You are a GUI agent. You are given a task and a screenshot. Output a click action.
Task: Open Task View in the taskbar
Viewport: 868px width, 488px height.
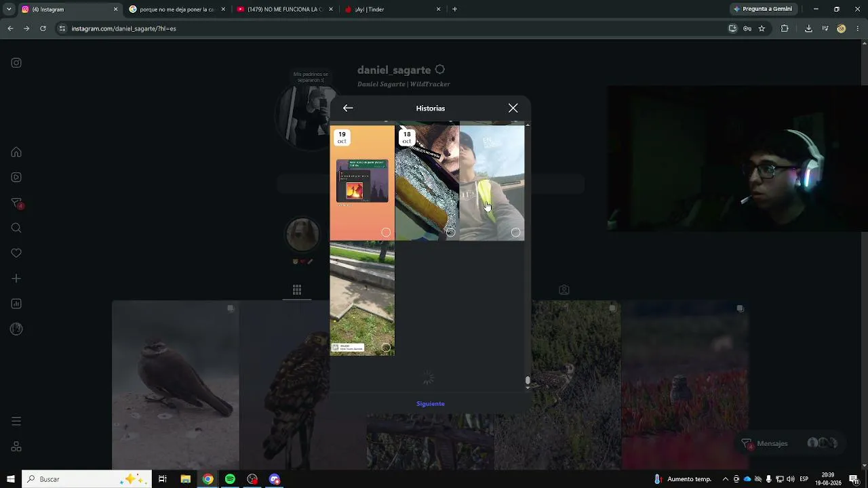point(163,479)
